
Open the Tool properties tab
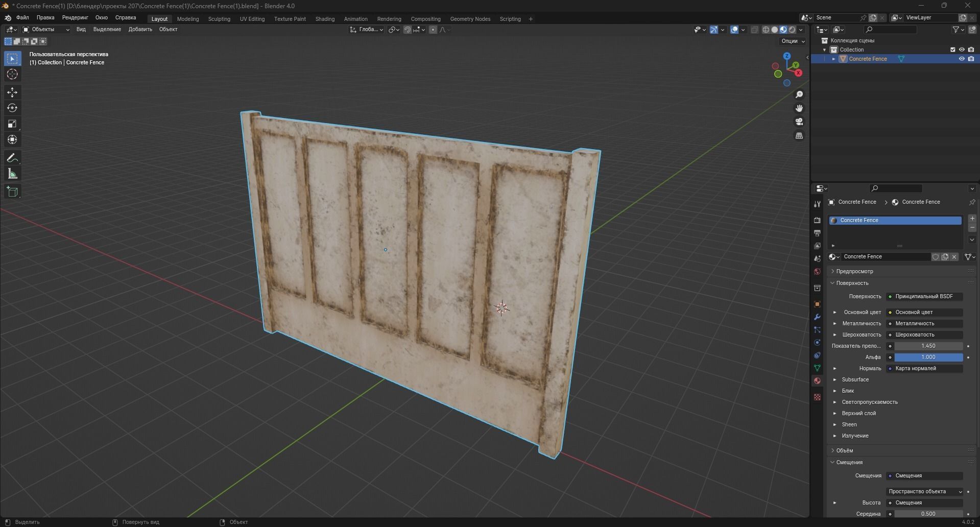coord(817,204)
